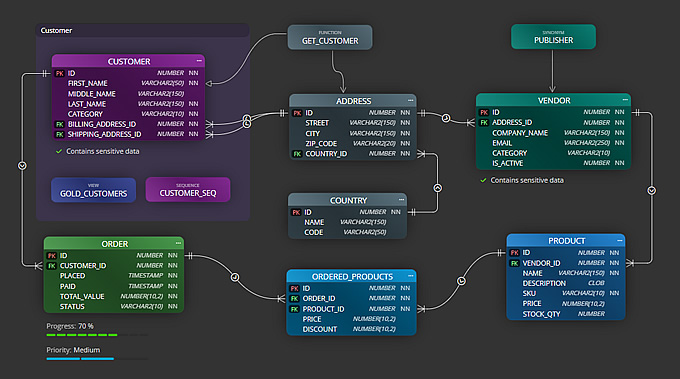
Task: Click the FK icon of BILLING_ADDRESS_ID
Action: click(x=59, y=124)
